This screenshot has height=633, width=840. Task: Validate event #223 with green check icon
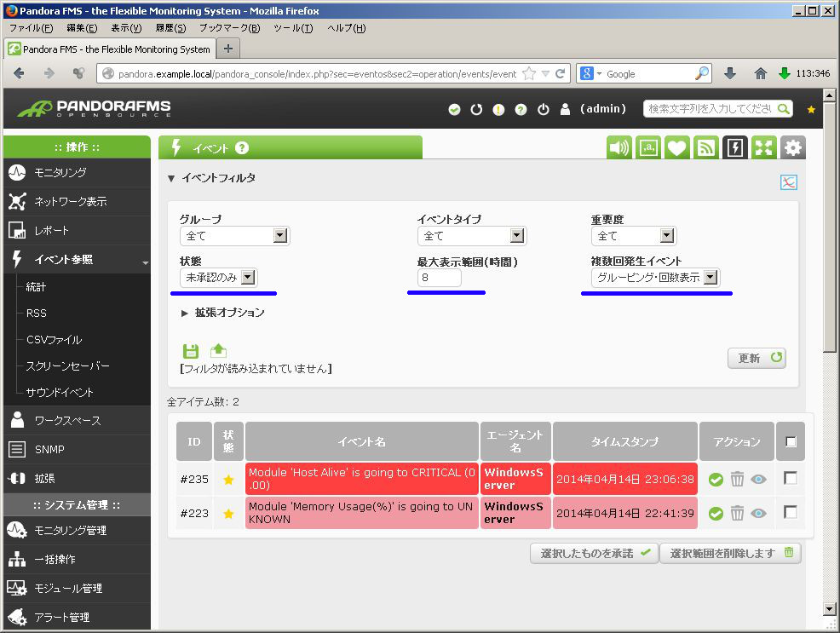[716, 514]
